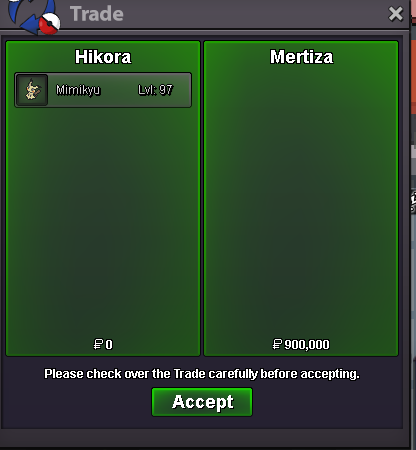Click the trade warning message text
This screenshot has width=416, height=450.
(202, 374)
